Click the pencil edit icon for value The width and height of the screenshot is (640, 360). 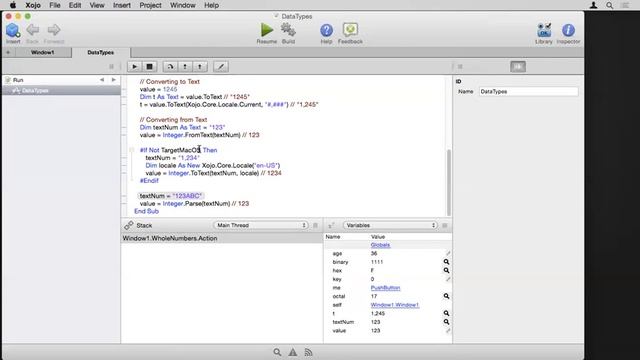point(448,331)
